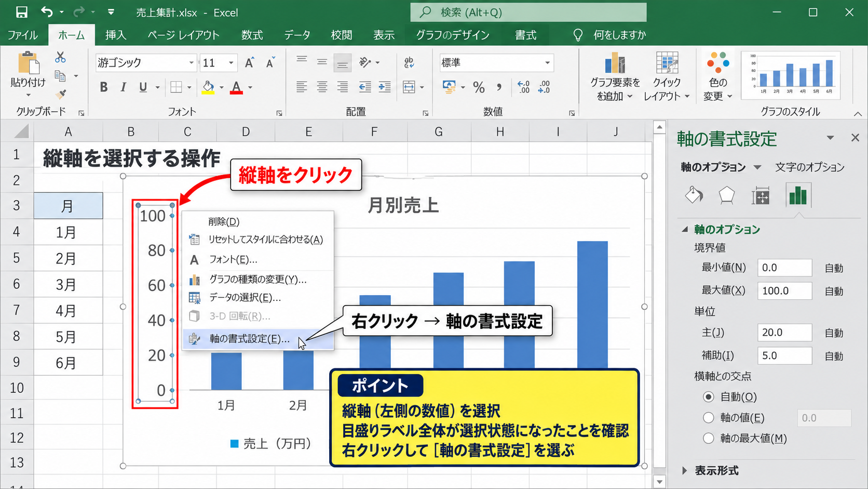Click the Format Painter brush icon
This screenshot has width=868, height=489.
(x=61, y=94)
